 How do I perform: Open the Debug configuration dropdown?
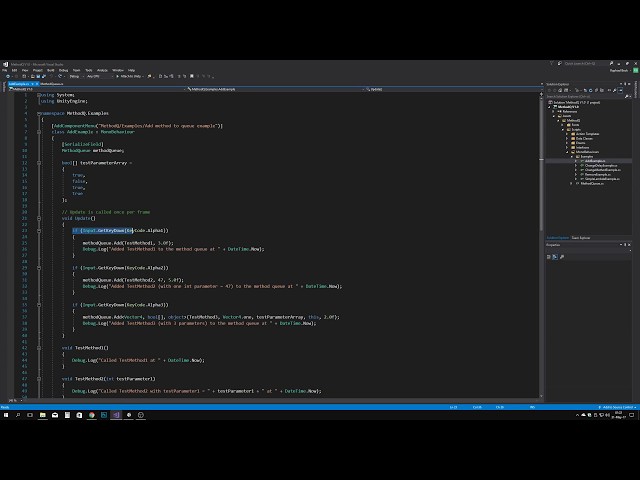pyautogui.click(x=76, y=76)
